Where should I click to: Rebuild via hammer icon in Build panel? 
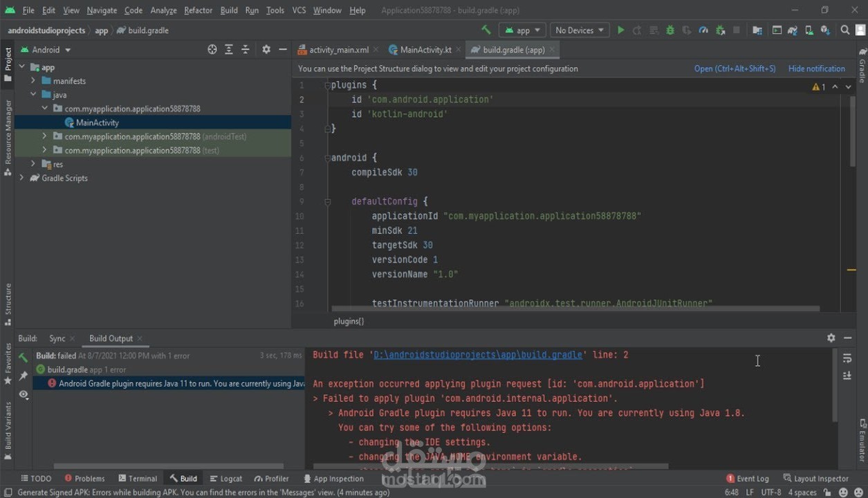[24, 358]
